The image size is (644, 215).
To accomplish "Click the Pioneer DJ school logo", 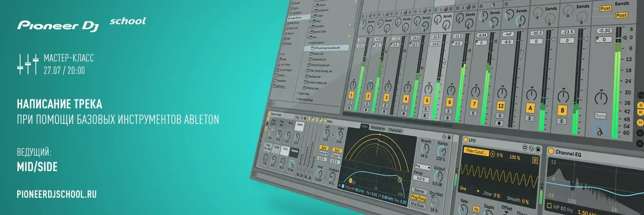I will point(81,24).
